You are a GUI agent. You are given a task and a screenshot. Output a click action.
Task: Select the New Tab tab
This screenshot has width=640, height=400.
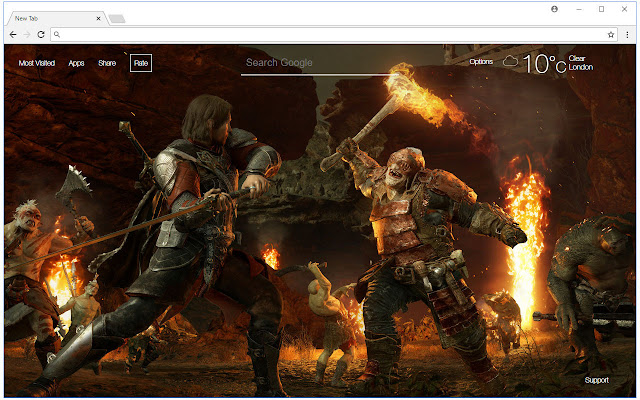(x=57, y=18)
